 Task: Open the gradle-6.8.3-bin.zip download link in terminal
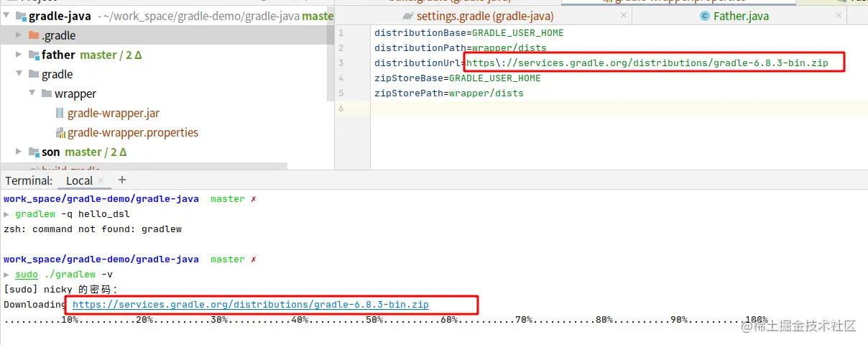pos(251,305)
